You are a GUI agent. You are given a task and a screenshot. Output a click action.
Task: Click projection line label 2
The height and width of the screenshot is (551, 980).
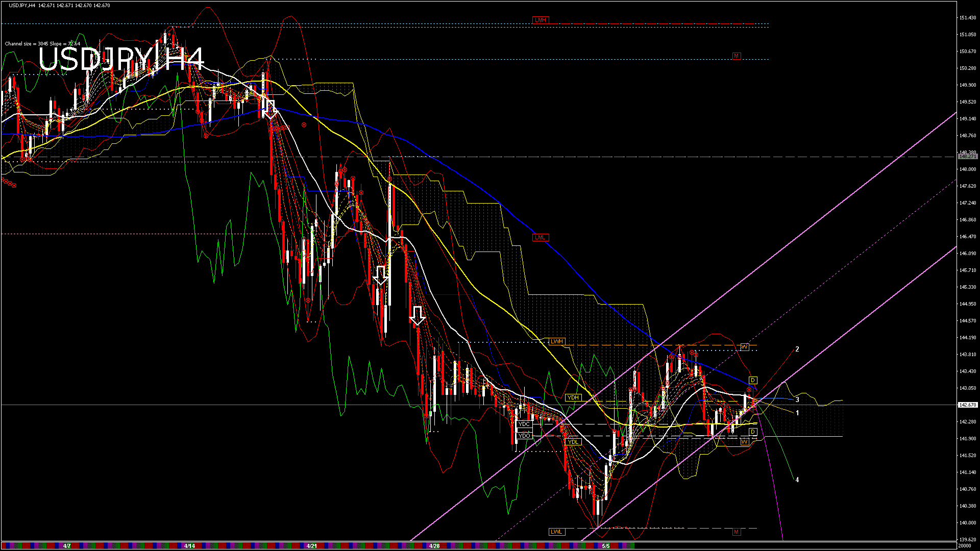797,349
